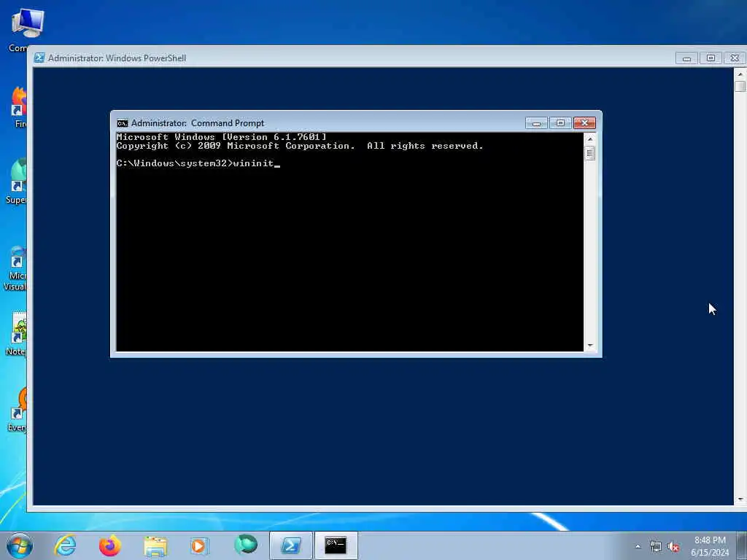Click the Copyright 2009 Microsoft Corporation line
Image resolution: width=747 pixels, height=560 pixels.
pos(300,146)
